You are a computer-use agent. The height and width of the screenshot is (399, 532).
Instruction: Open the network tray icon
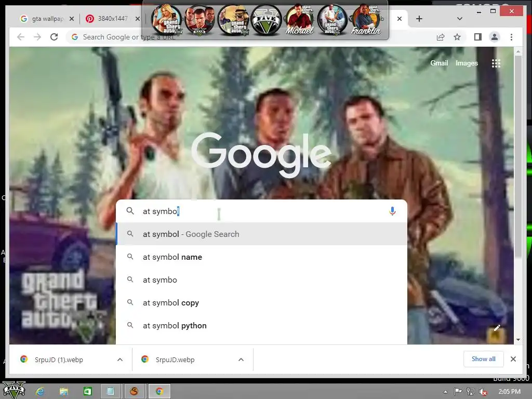pyautogui.click(x=471, y=392)
